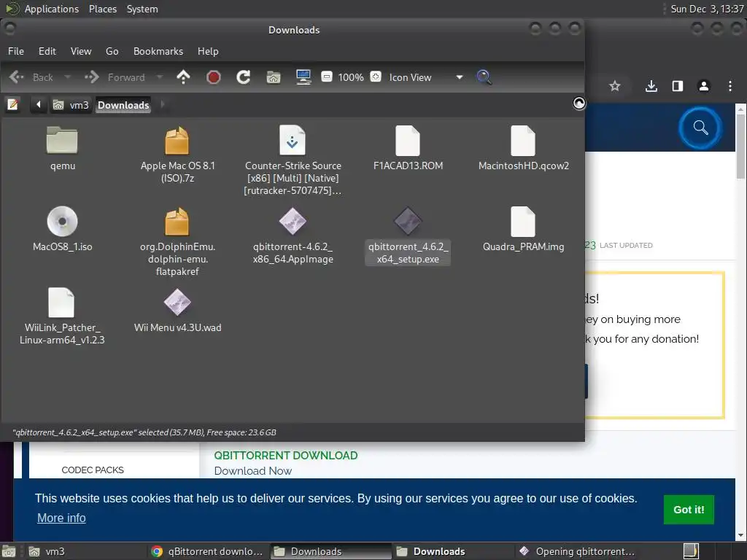Viewport: 747px width, 560px height.
Task: Click the website's blue search circle
Action: [x=700, y=128]
